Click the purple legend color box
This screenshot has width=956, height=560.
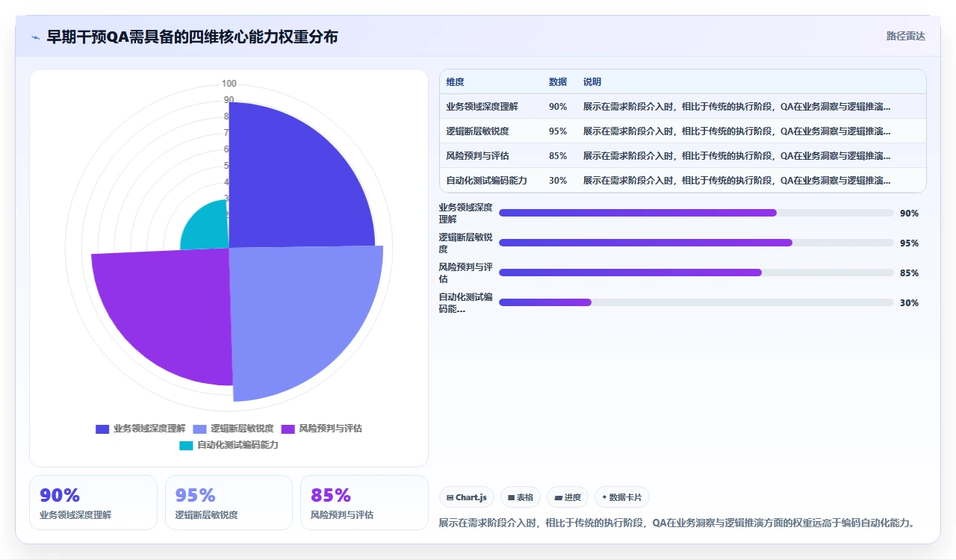tap(288, 429)
